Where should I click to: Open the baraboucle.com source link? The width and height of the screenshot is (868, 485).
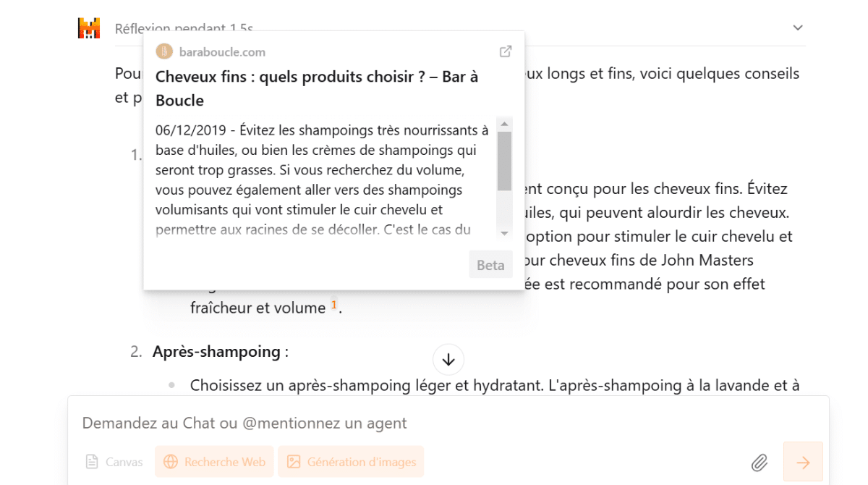[224, 51]
